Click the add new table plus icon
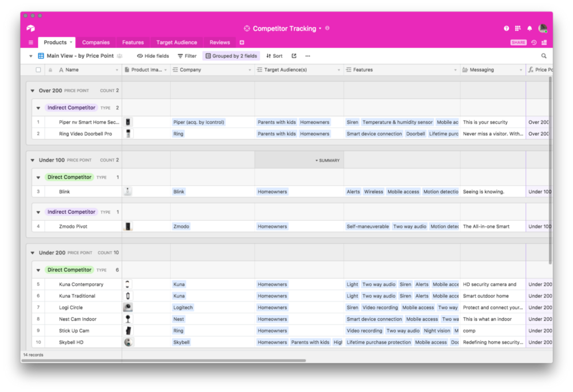This screenshot has width=573, height=392. [242, 42]
